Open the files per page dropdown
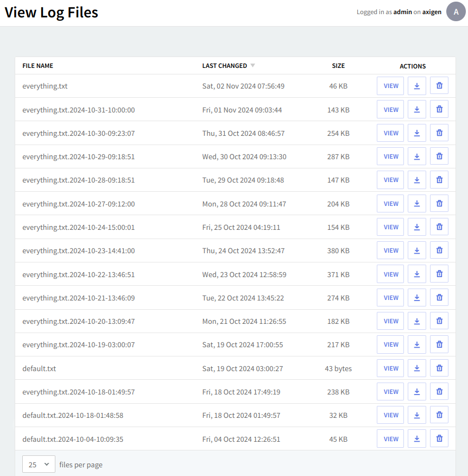 point(39,465)
